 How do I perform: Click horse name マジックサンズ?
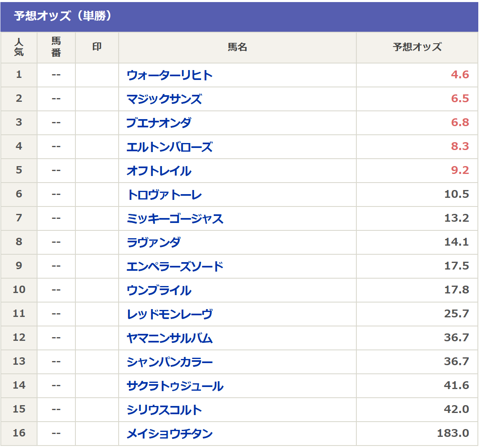(x=164, y=99)
